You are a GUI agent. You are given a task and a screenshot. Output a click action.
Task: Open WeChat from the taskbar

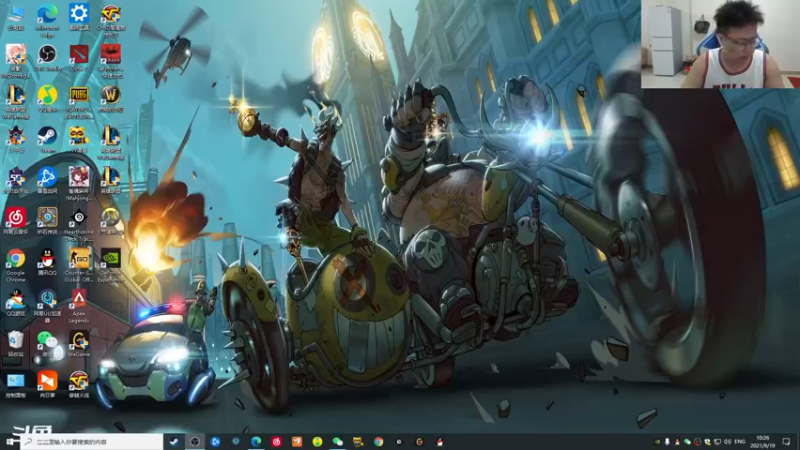point(338,442)
